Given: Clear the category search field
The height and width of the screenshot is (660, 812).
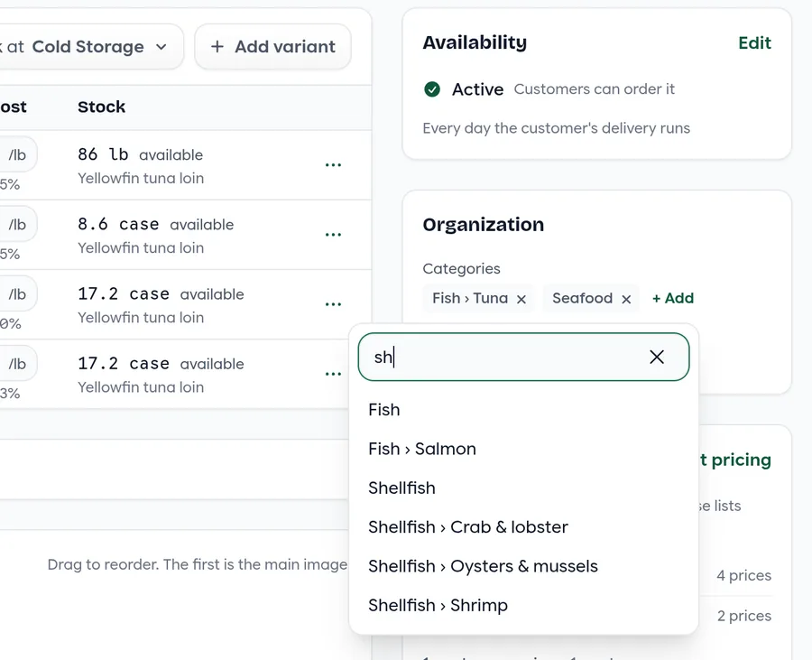Looking at the screenshot, I should 657,357.
